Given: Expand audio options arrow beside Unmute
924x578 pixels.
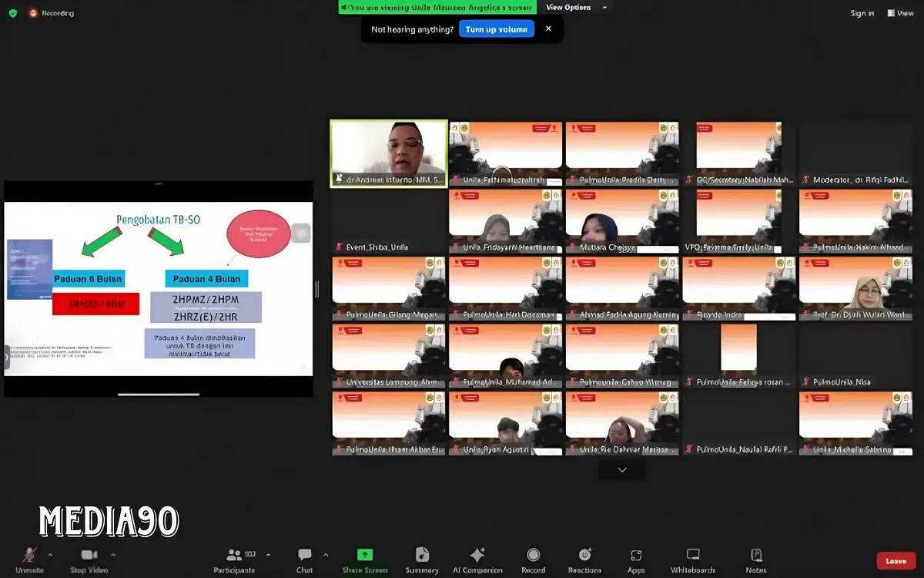Looking at the screenshot, I should coord(51,554).
